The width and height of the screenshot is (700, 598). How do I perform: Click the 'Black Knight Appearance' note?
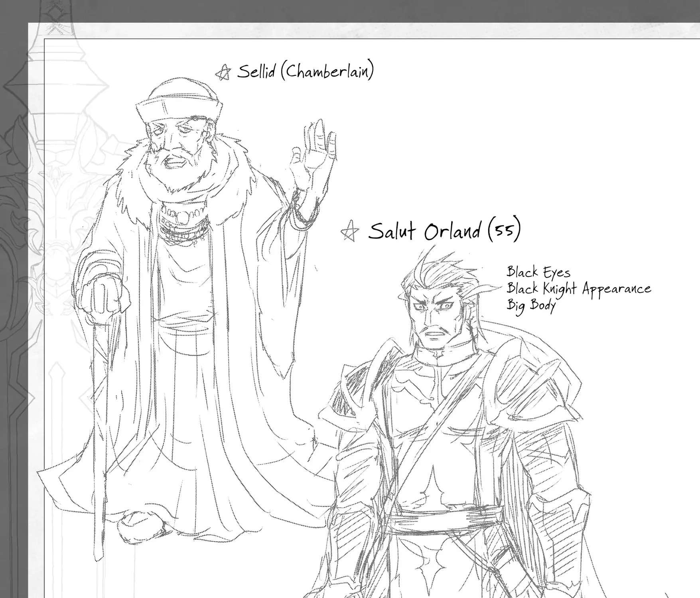point(579,289)
